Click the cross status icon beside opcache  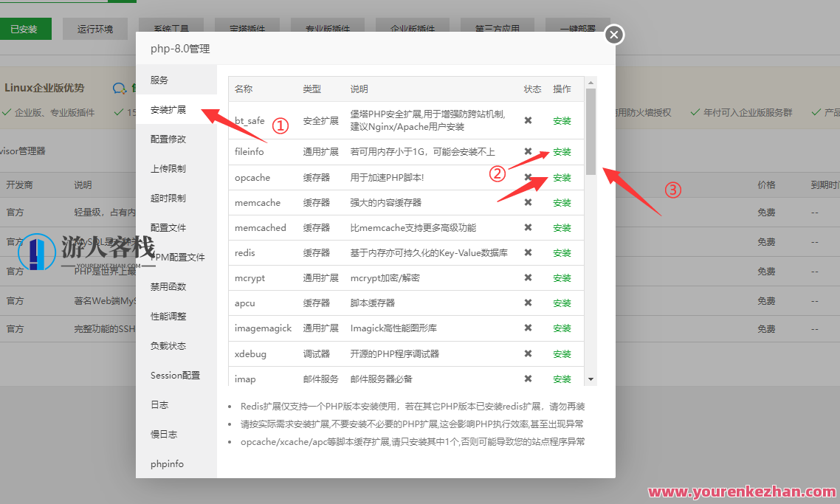point(529,177)
